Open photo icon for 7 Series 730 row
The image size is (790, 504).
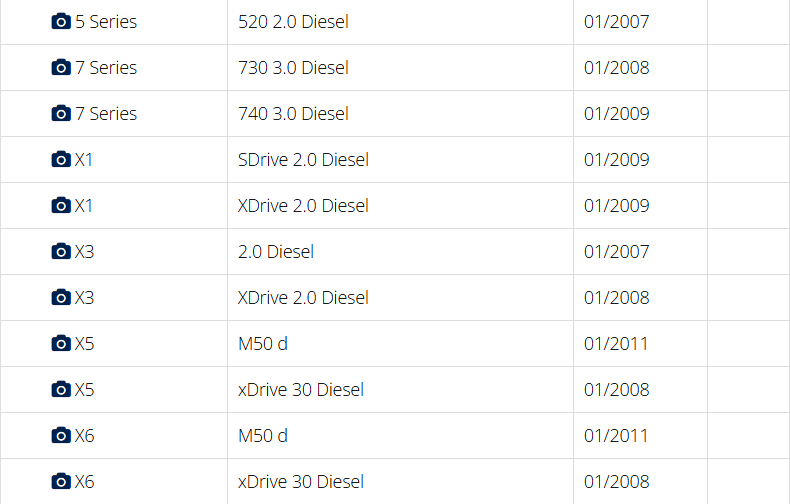coord(61,68)
